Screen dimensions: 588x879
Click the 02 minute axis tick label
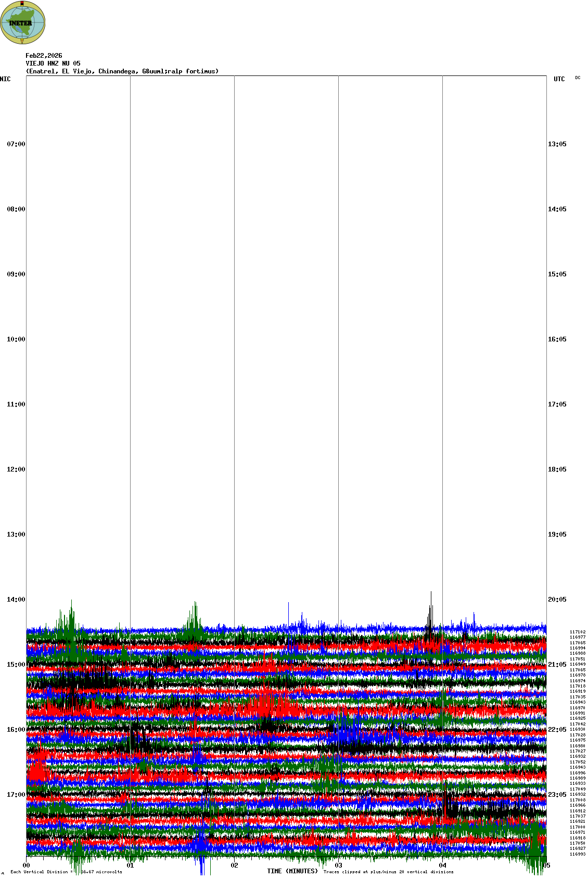pos(235,865)
